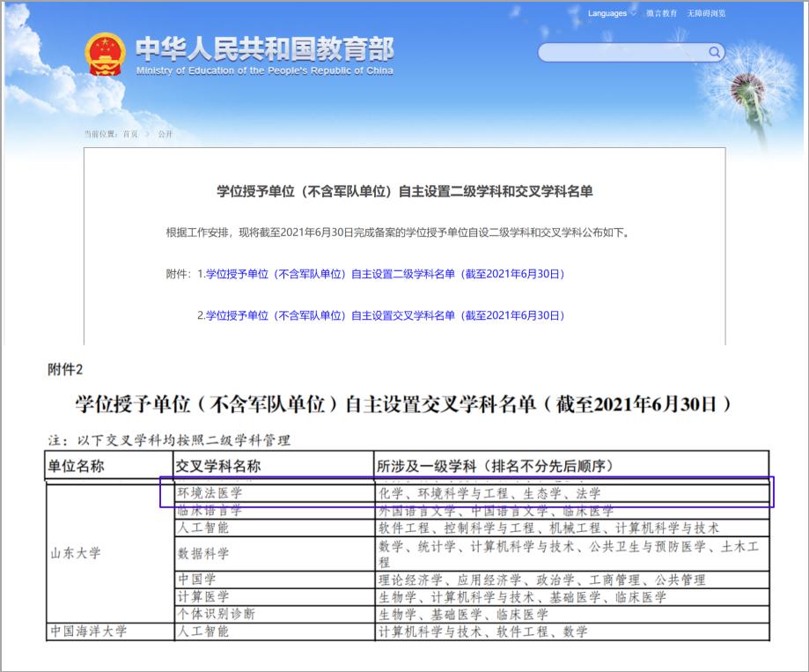Go to 首页 in the breadcrumb
Viewport: 809px width, 672px height.
[x=130, y=134]
